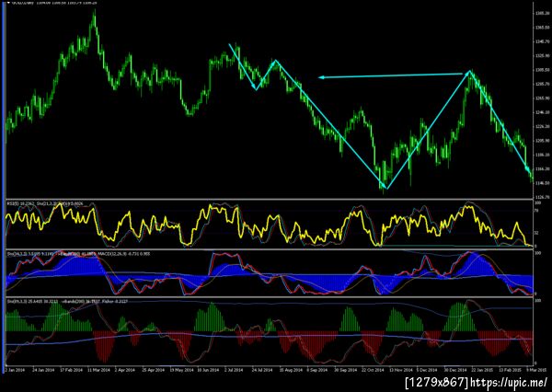
Task: Click the 22 Oct 2014 date label
Action: [x=373, y=370]
